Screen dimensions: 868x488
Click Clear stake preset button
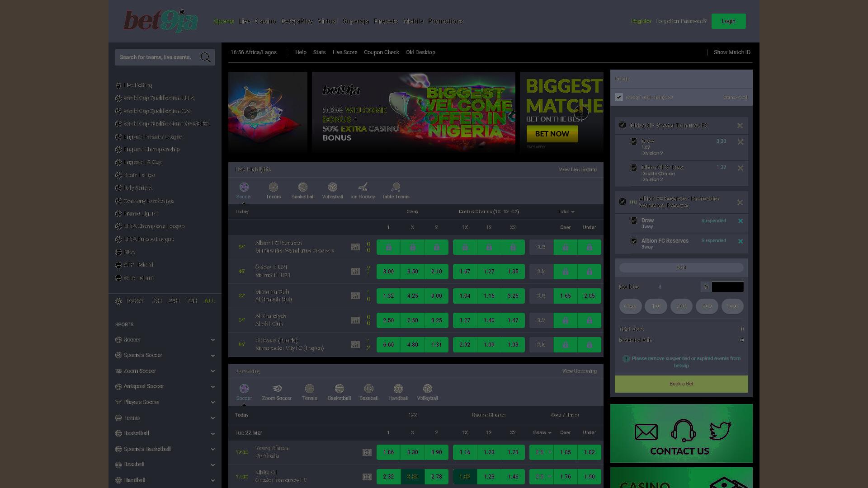pos(630,306)
